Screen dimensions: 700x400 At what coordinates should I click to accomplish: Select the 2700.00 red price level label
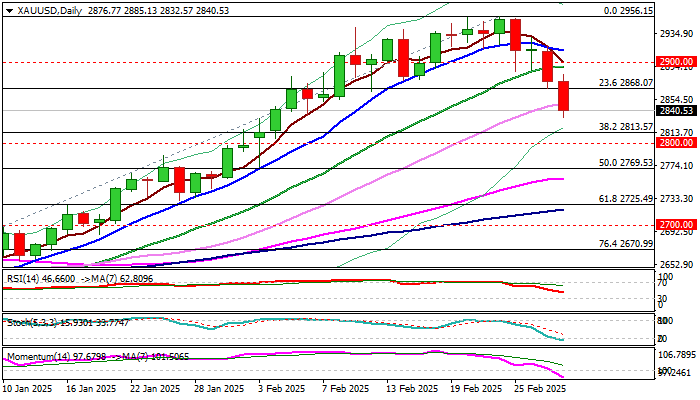[676, 225]
